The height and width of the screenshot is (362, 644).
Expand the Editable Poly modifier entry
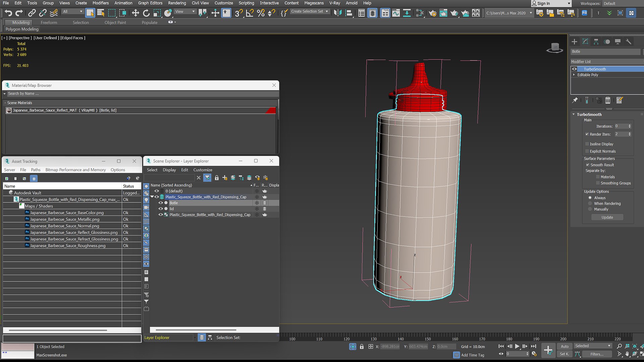pos(574,75)
